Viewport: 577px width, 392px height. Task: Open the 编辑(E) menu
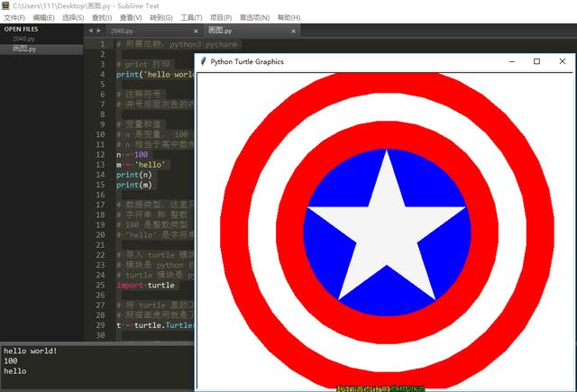tap(43, 18)
